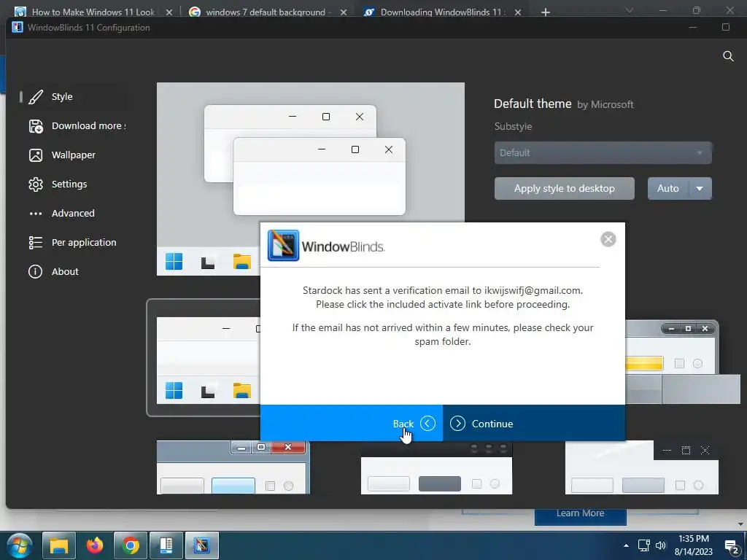Switch to How to Make Windows 11 Look tab

pyautogui.click(x=93, y=12)
